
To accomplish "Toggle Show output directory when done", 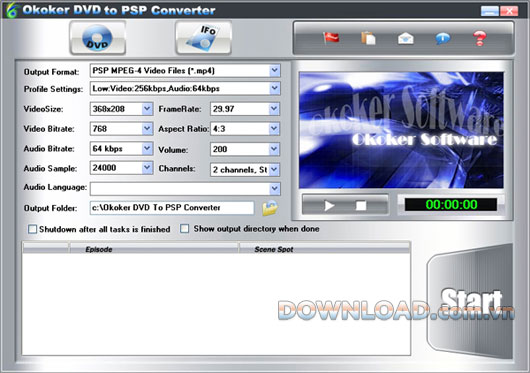I will coord(185,229).
